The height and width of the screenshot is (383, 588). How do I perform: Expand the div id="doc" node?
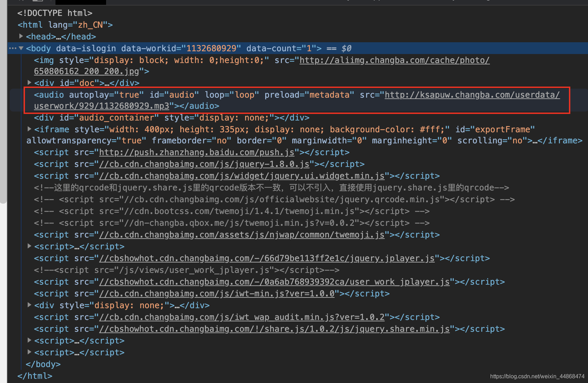pos(29,82)
